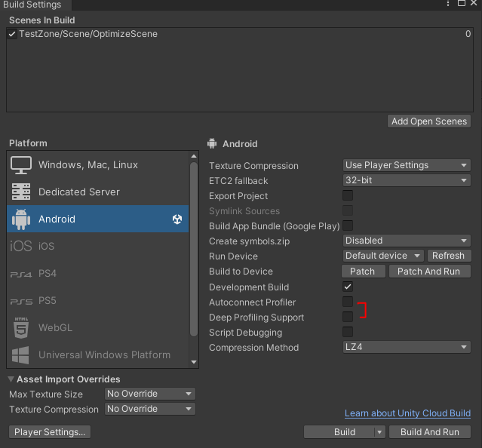Open Player Settings...

pyautogui.click(x=50, y=432)
